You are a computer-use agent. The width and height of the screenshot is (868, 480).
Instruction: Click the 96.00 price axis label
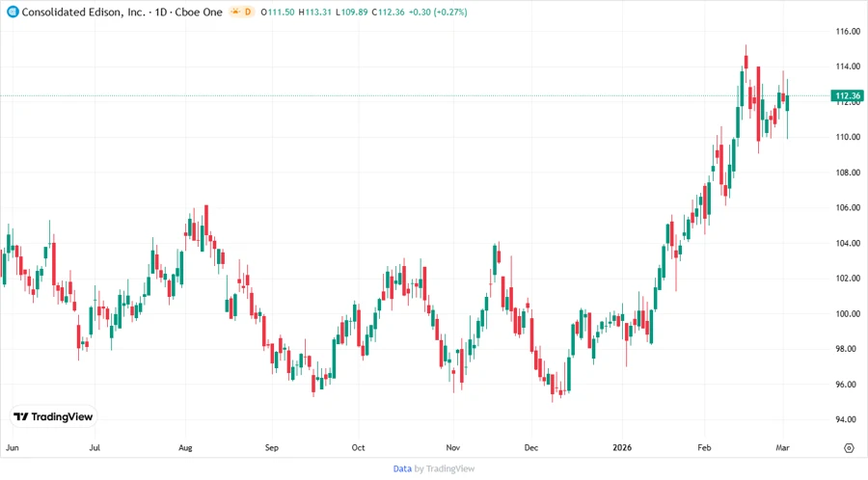[848, 385]
